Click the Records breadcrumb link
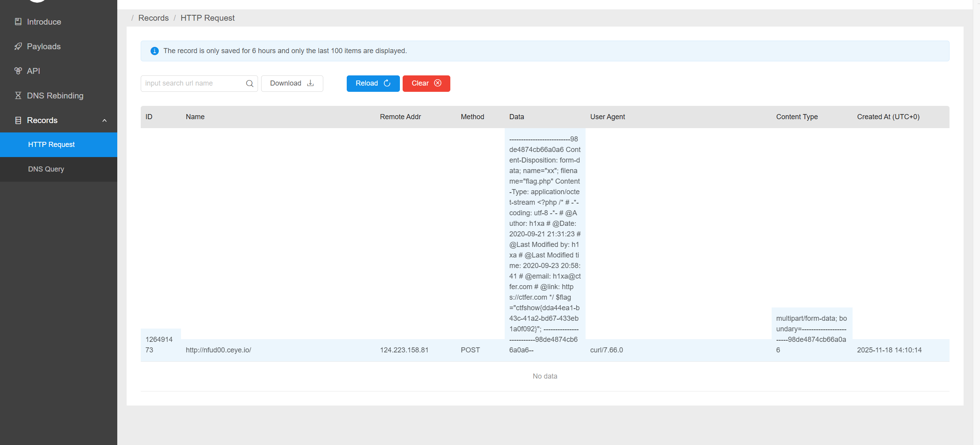The height and width of the screenshot is (445, 980). click(x=153, y=18)
